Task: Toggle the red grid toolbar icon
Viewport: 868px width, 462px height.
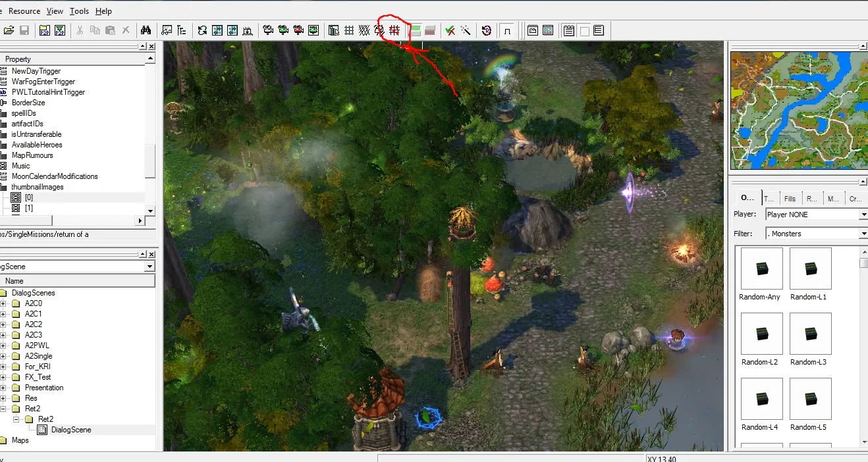Action: coord(394,30)
